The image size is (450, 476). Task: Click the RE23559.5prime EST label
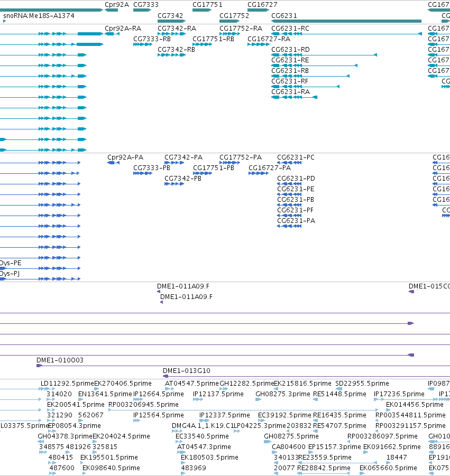click(x=325, y=458)
